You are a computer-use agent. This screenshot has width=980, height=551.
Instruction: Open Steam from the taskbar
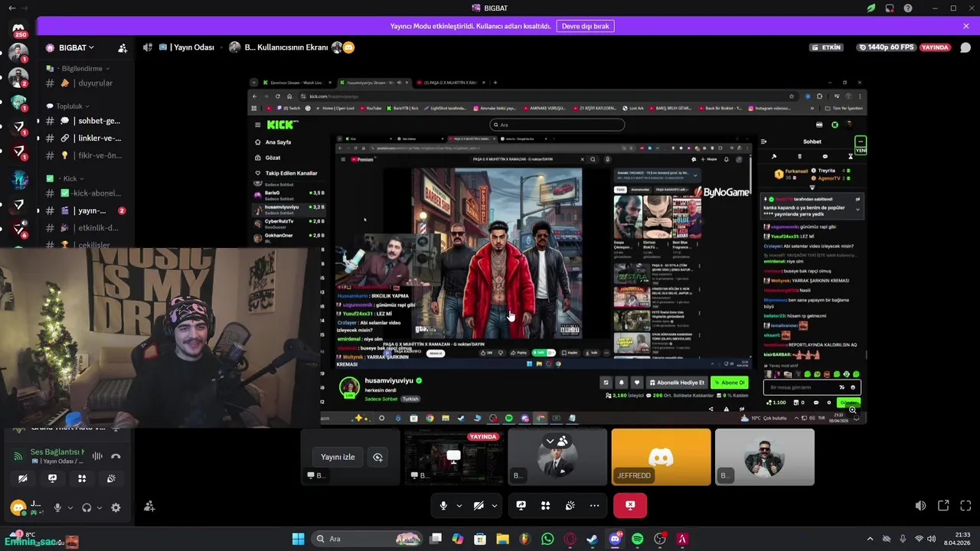592,539
